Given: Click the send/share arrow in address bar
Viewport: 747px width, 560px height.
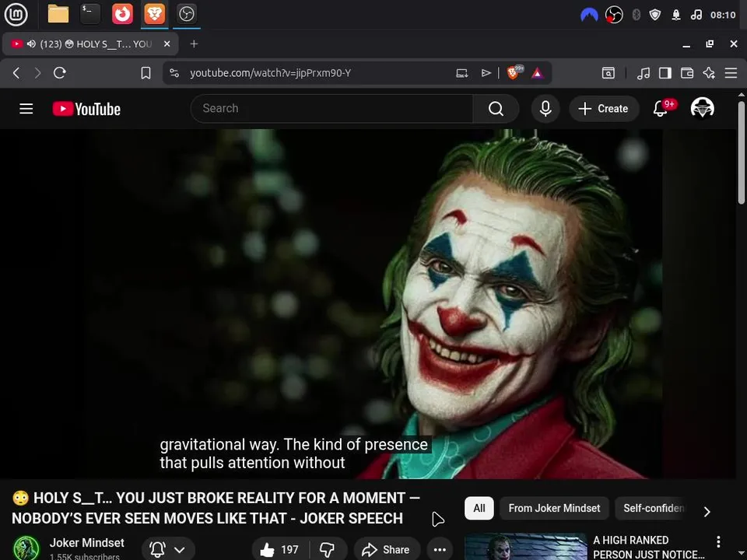Looking at the screenshot, I should [486, 73].
